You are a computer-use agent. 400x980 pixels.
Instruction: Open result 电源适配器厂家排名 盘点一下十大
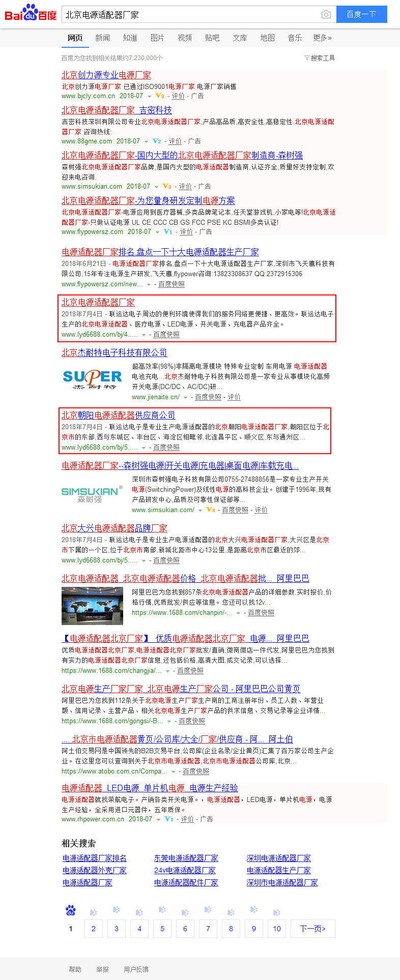tap(160, 252)
